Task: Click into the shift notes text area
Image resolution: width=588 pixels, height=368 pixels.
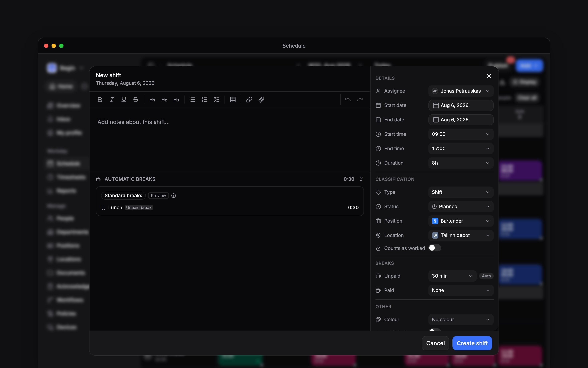Action: 230,140
